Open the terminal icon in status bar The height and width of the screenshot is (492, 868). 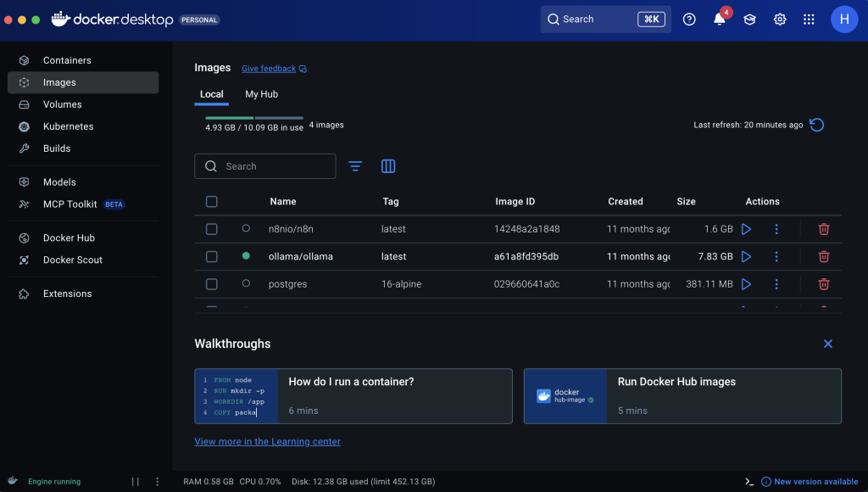tap(749, 482)
